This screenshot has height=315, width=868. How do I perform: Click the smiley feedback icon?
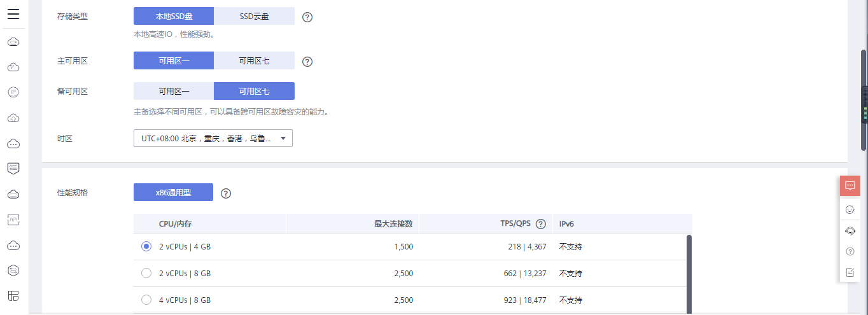850,209
